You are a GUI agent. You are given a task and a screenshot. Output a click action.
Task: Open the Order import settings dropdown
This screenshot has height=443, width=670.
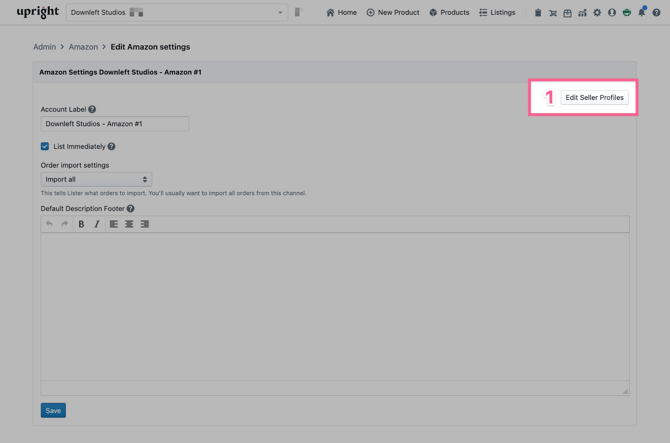click(96, 180)
